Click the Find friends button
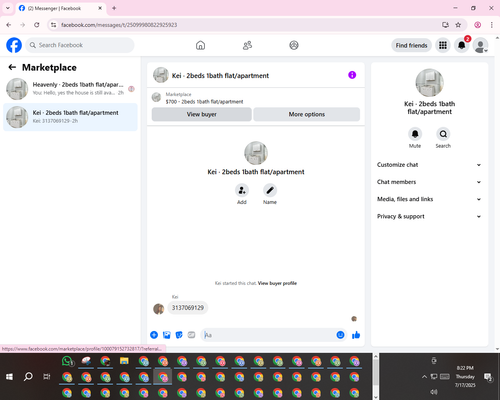500x400 pixels. coord(411,45)
